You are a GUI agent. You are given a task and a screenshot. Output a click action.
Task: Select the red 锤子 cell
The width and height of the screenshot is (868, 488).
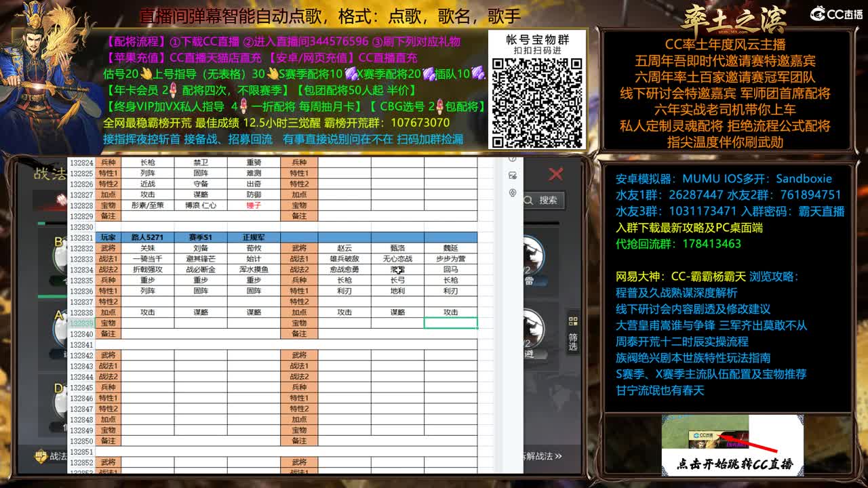coord(254,205)
